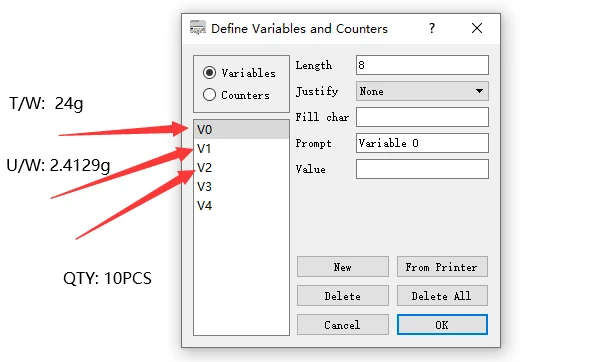Select the Counters radio button
The image size is (596, 362).
tap(209, 95)
